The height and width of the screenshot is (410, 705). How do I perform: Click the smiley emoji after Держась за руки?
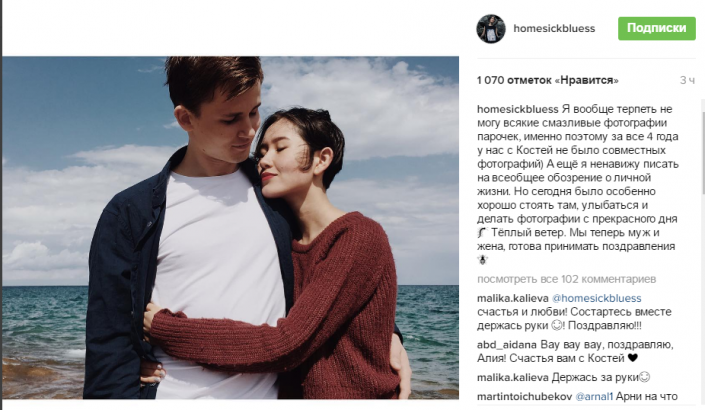click(645, 377)
